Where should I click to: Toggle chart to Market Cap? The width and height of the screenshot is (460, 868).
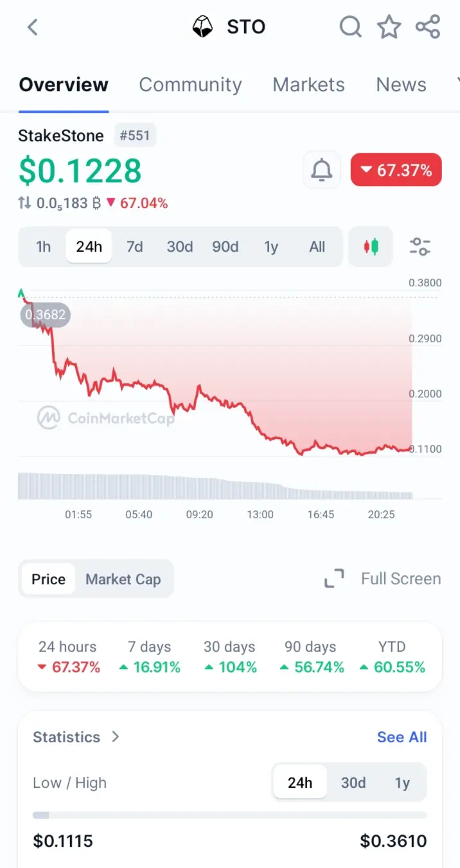click(123, 579)
